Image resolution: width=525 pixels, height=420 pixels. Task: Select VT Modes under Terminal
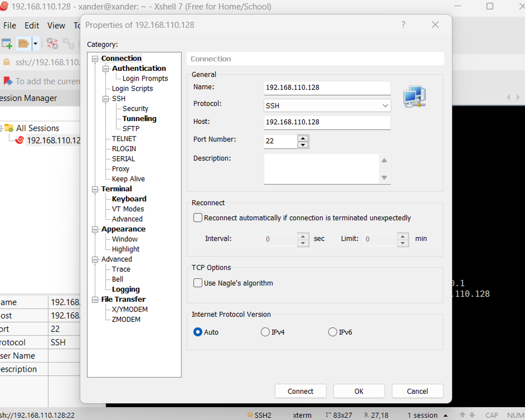point(128,209)
